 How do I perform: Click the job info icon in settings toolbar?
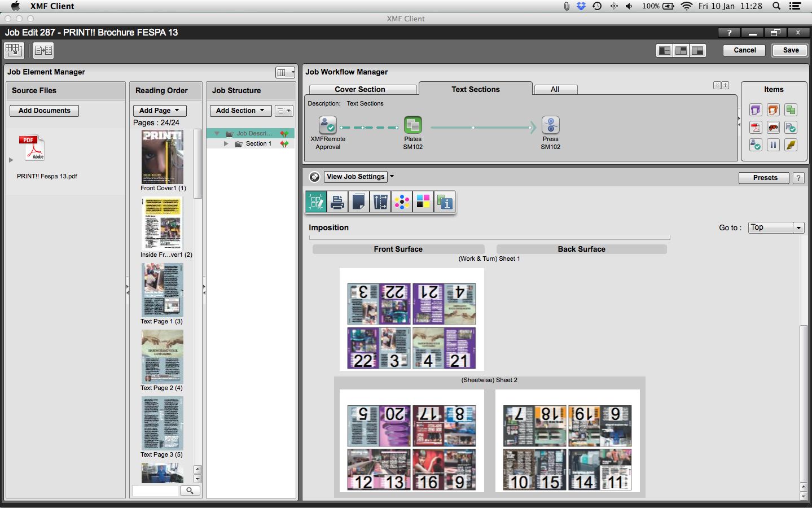pyautogui.click(x=445, y=202)
